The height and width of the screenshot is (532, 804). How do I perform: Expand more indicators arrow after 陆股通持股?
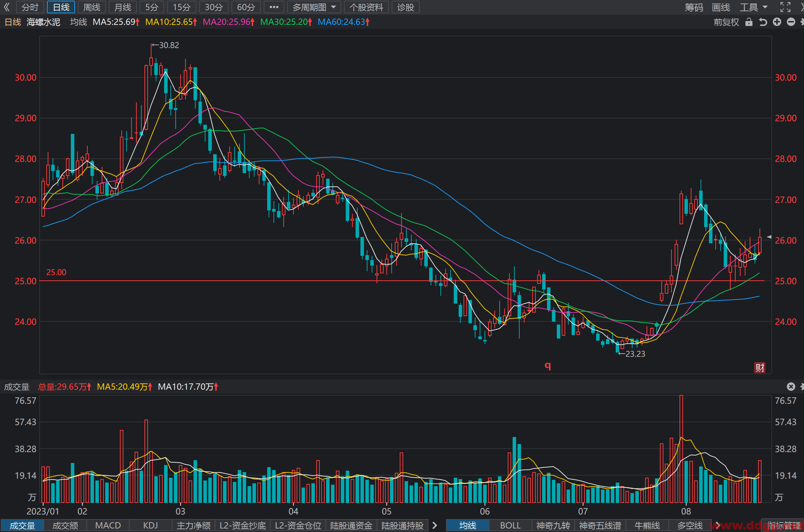[435, 525]
